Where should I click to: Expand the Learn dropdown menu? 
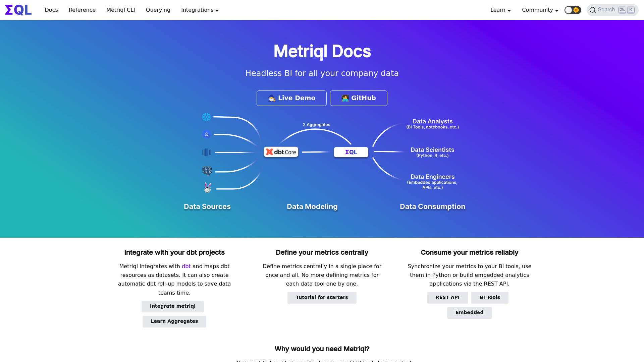coord(501,10)
